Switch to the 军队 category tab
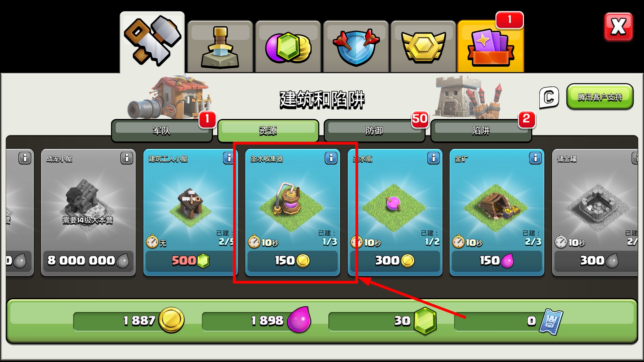Image resolution: width=644 pixels, height=362 pixels. 162,131
